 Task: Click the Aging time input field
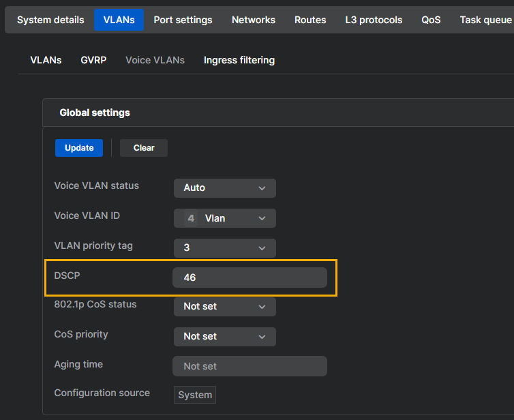(250, 366)
